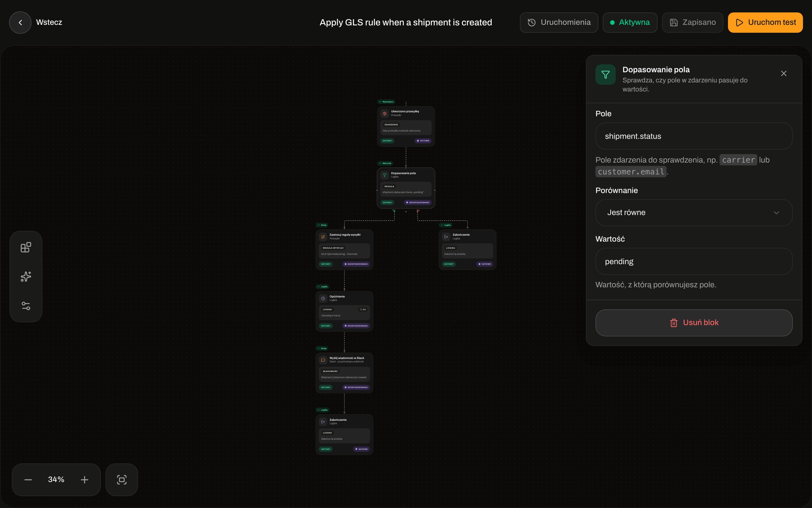Click the fit-to-screen icon
Image resolution: width=812 pixels, height=508 pixels.
tap(122, 480)
